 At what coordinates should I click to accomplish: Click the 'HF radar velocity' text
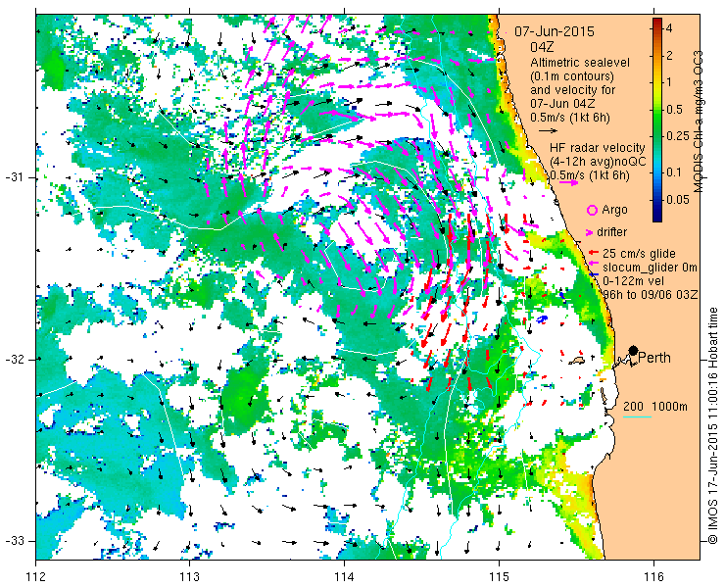598,148
